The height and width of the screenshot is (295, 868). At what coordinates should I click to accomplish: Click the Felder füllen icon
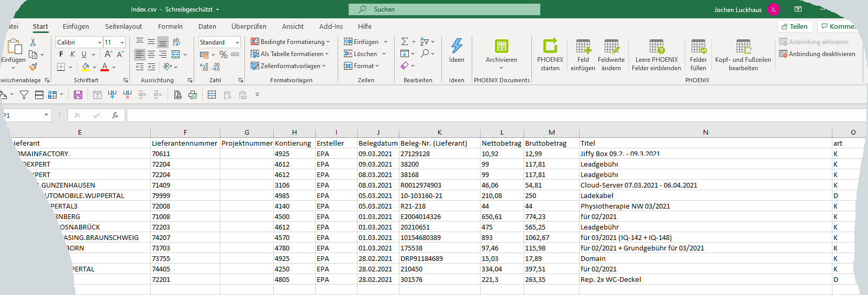pos(698,46)
